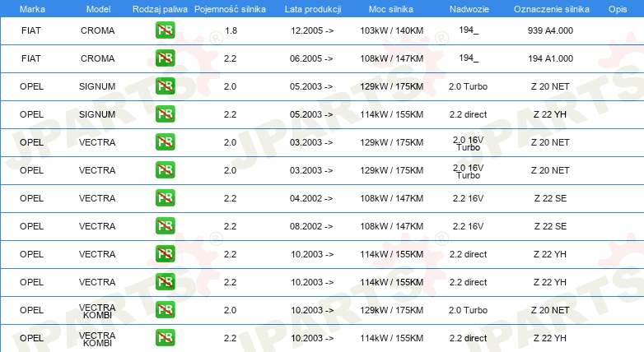The width and height of the screenshot is (644, 352).
Task: Select 2.2 16V in the 04.2002 row
Action: coord(469,198)
